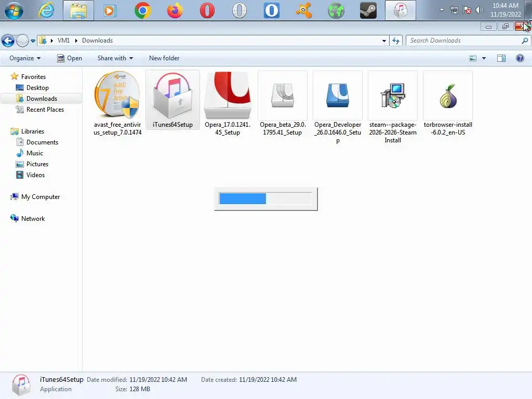Select the steam package installer file
The width and height of the screenshot is (532, 399).
point(393,108)
